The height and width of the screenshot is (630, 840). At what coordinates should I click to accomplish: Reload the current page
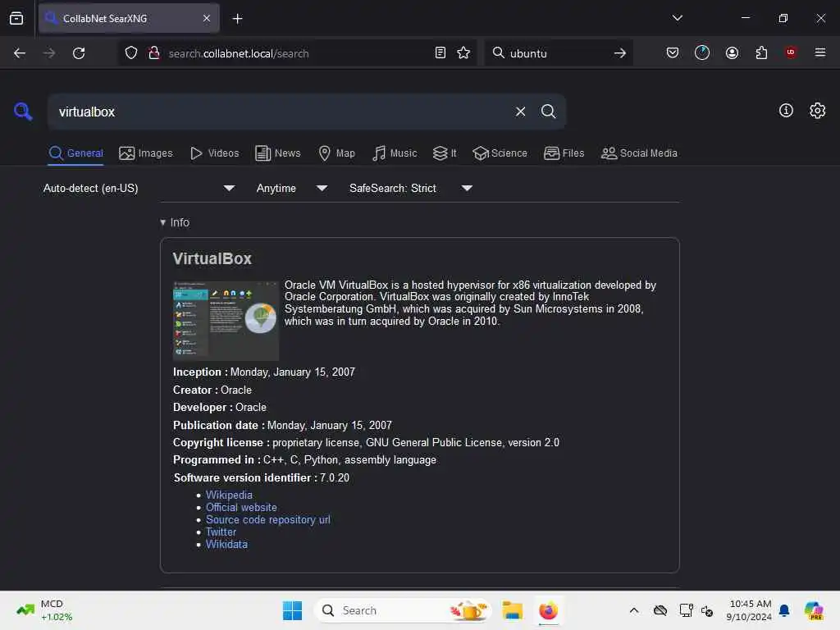click(79, 53)
